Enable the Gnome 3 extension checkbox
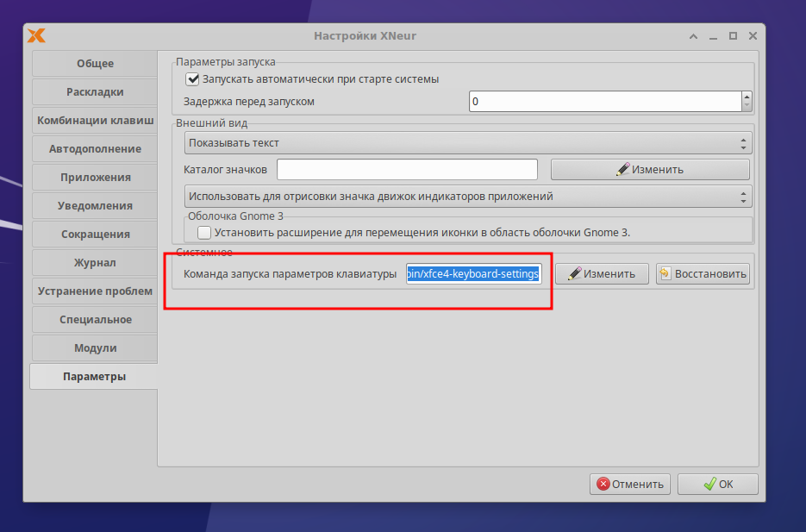 [203, 231]
